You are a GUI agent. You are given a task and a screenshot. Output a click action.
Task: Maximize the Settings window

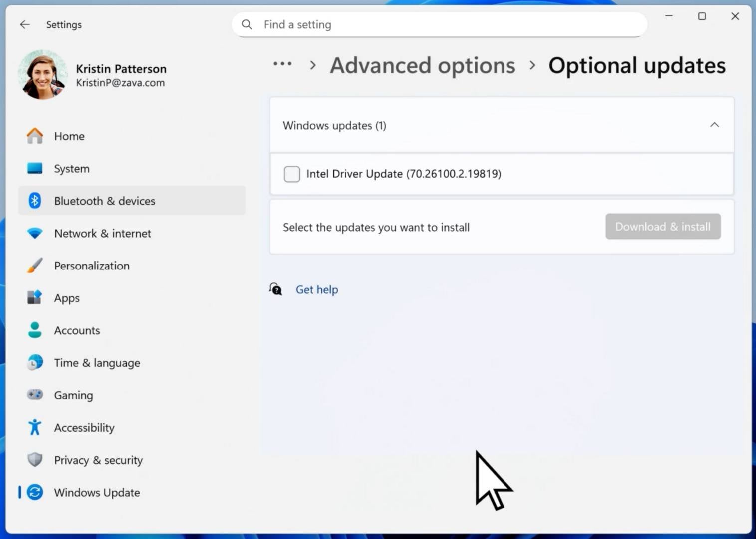pos(702,16)
